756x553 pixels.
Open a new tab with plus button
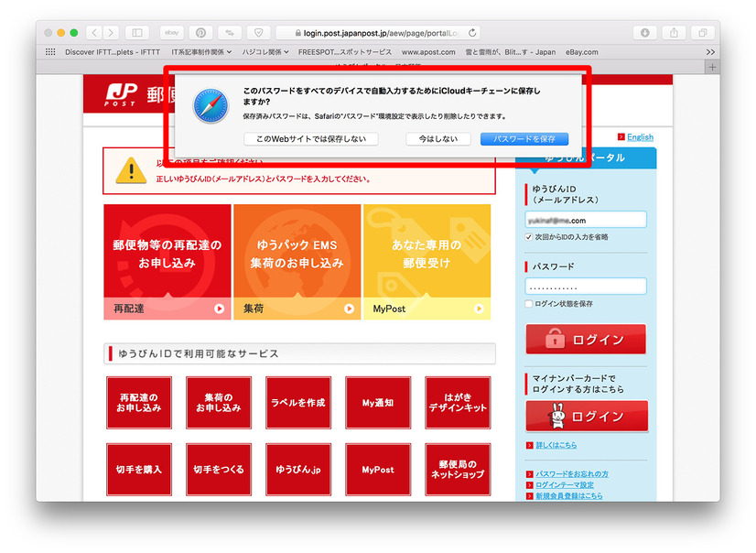712,67
